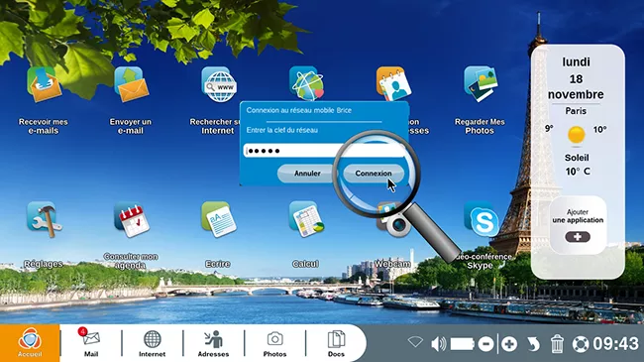Open Adresses in the bottom bar
This screenshot has height=362, width=644.
[213, 343]
